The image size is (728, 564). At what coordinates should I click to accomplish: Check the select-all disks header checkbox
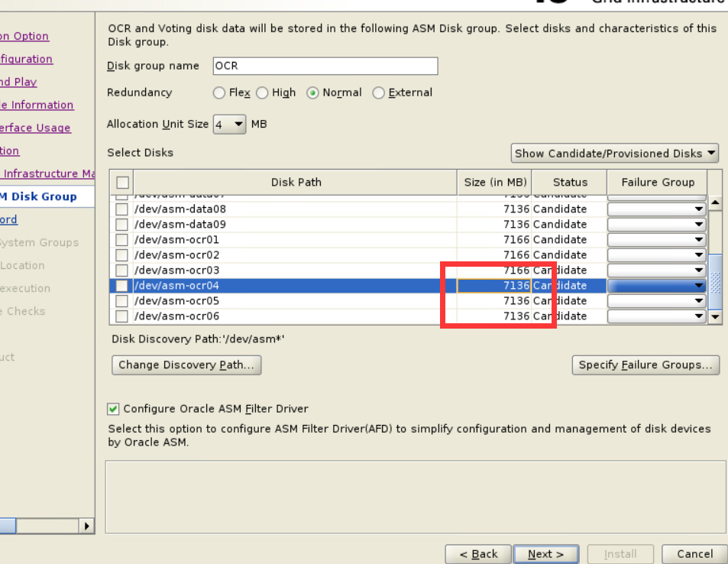(121, 182)
